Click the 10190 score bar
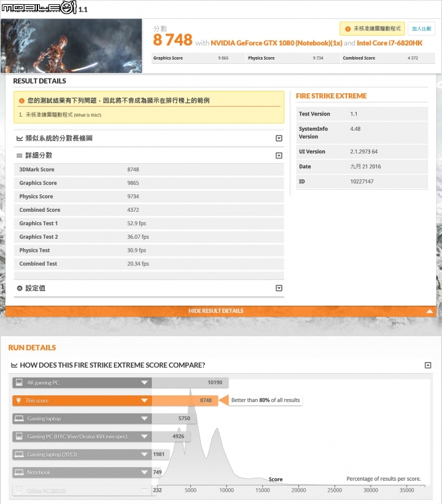Screen dimensions: 442x504 (190, 382)
